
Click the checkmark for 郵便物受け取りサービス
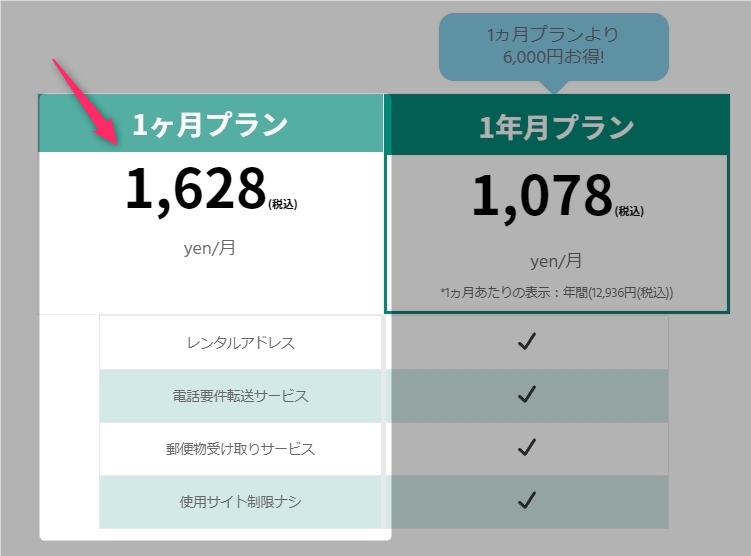coord(527,447)
